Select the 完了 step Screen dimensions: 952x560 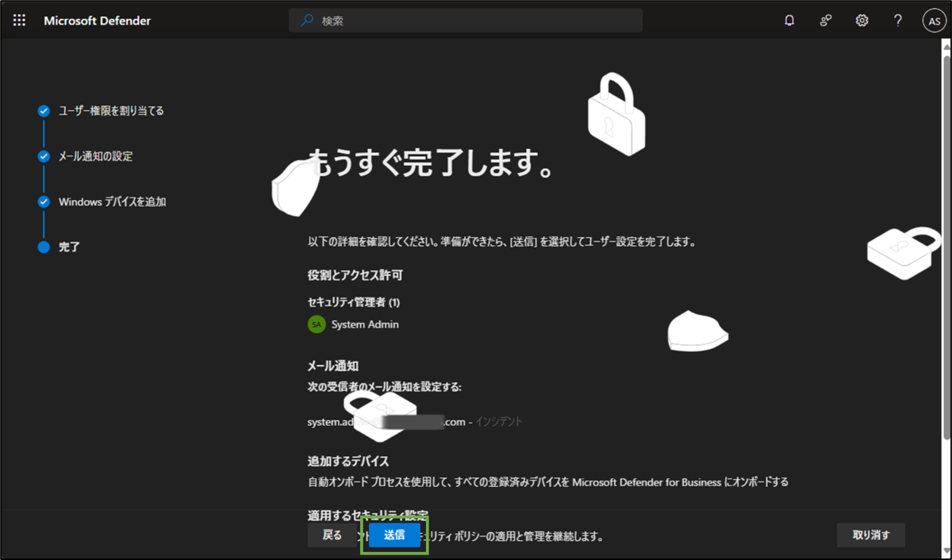tap(69, 247)
